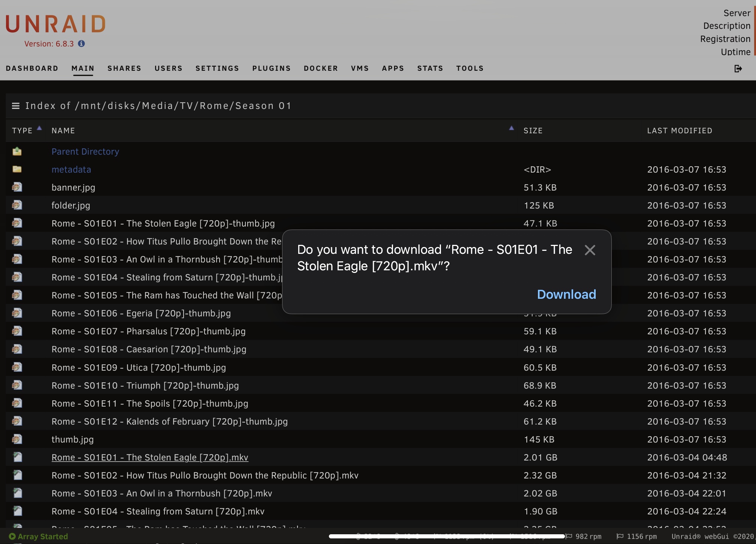Click the banner.jpg image file icon
756x544 pixels.
point(17,187)
